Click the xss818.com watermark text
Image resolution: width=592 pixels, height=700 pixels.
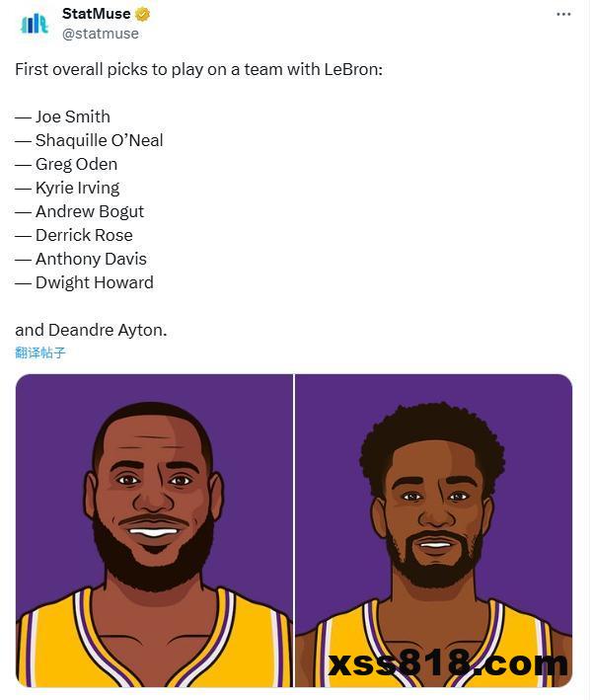[447, 663]
